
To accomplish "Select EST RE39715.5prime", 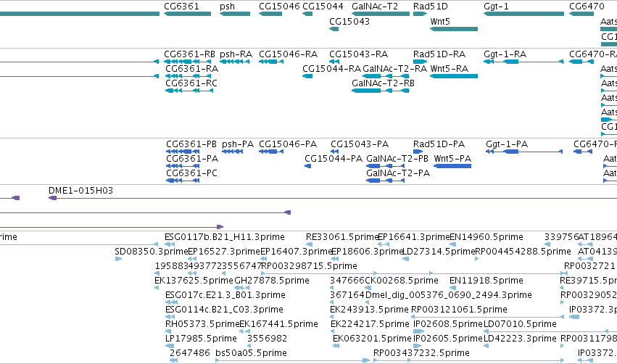I will [588, 281].
